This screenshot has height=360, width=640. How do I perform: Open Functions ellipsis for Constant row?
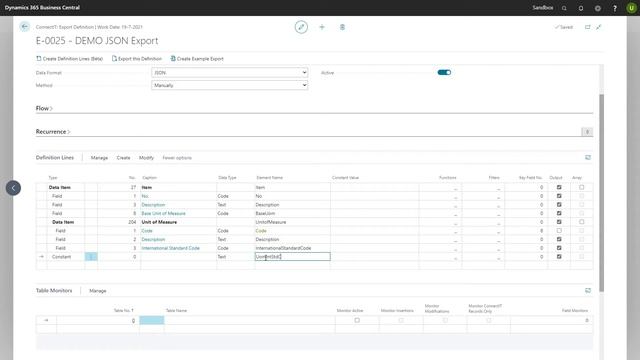click(x=456, y=258)
